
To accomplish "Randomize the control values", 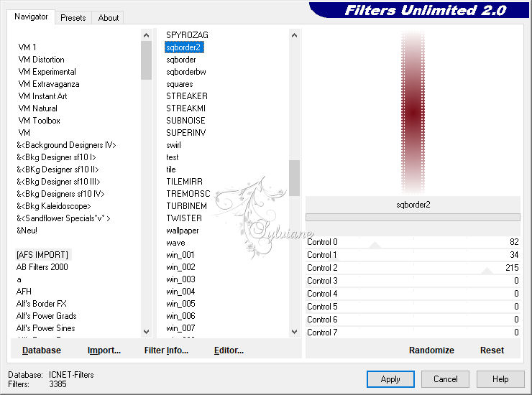I will [x=431, y=350].
